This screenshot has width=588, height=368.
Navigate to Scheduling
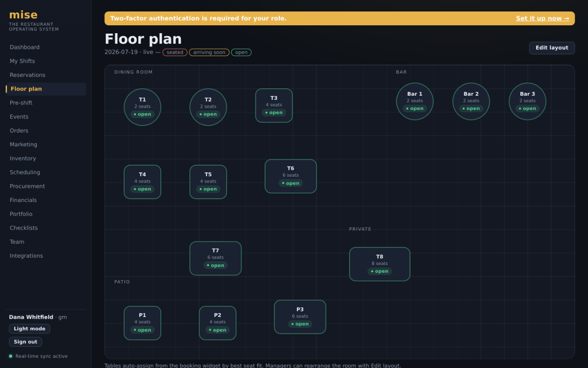pos(46,172)
